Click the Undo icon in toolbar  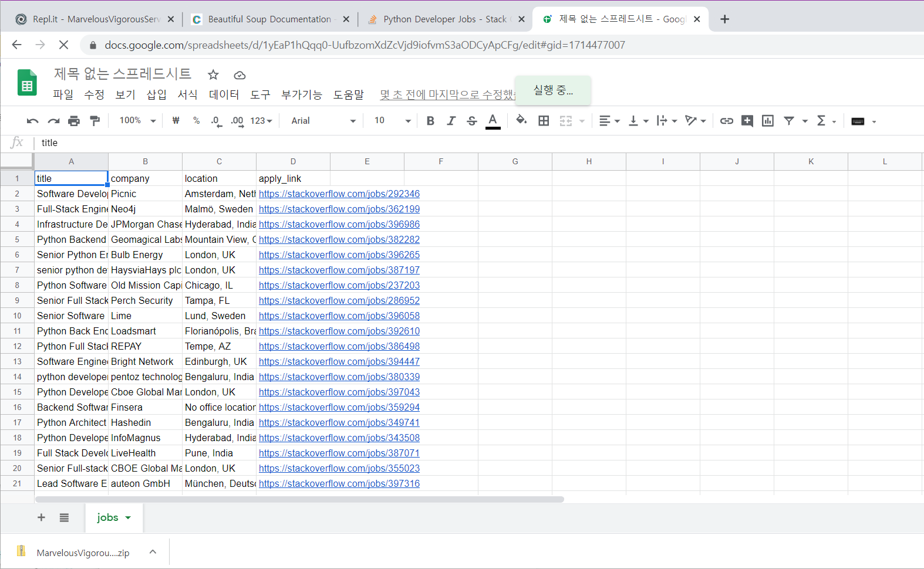tap(32, 121)
